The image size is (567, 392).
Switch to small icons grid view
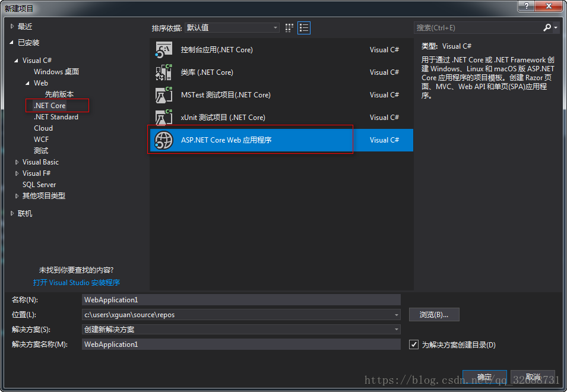289,28
